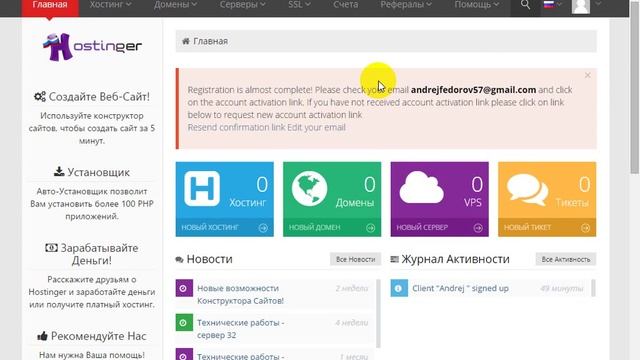This screenshot has height=360, width=640.
Task: Click the VPS cloud tile icon
Action: [x=421, y=187]
